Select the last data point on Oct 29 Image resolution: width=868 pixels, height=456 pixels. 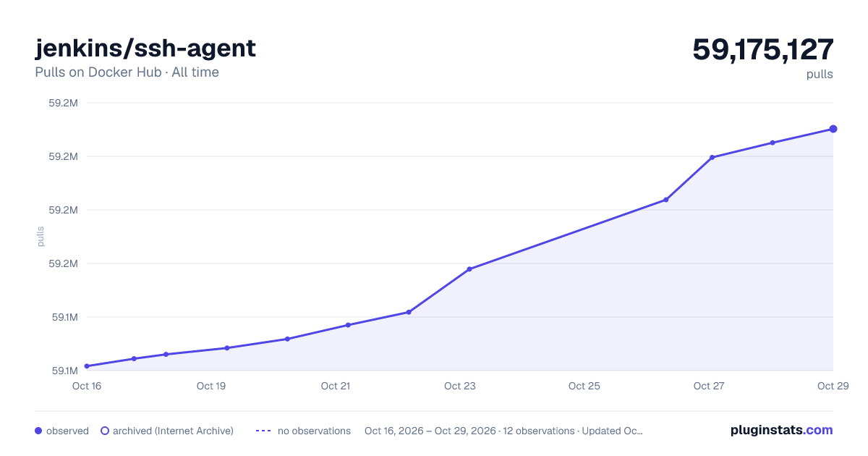pyautogui.click(x=833, y=129)
